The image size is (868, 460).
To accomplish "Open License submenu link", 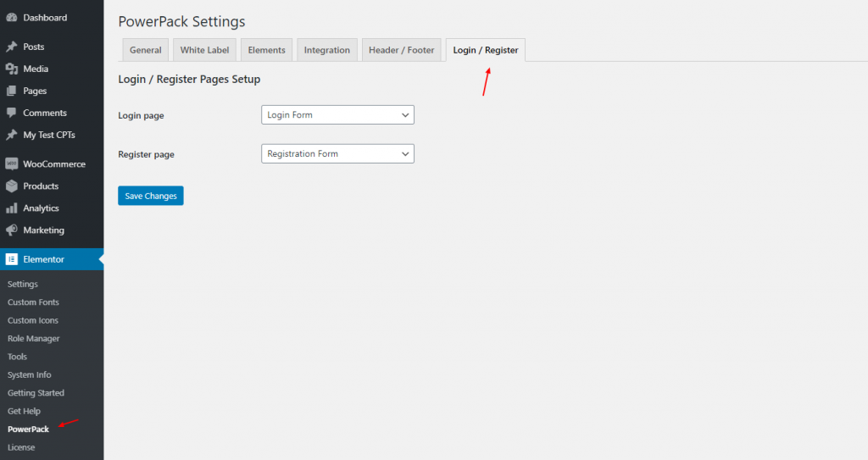I will coord(21,447).
